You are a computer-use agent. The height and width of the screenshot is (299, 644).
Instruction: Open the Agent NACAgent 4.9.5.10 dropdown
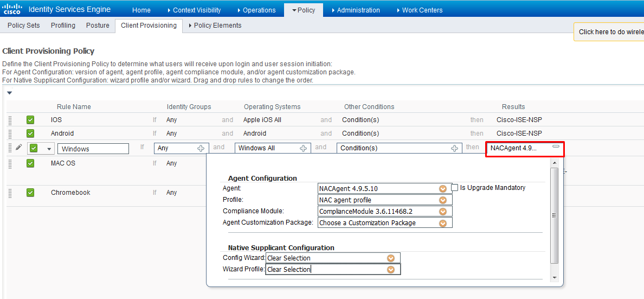pyautogui.click(x=443, y=189)
